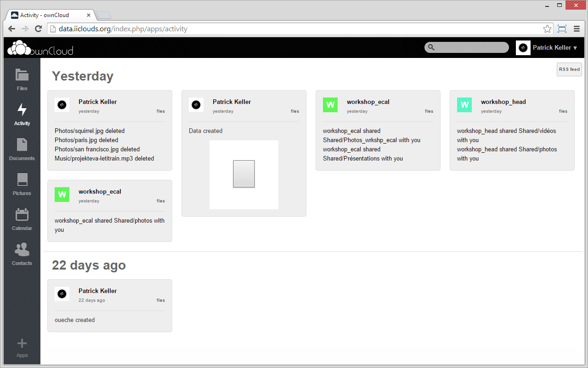
Task: Click 22 days ago section heading
Action: (89, 265)
